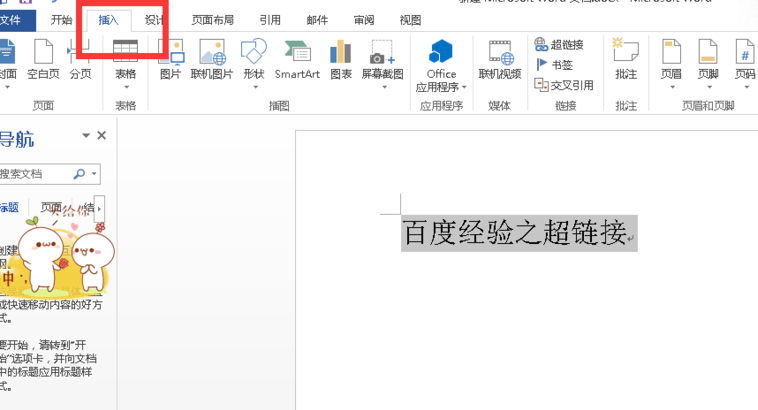Expand the 页码 dropdown arrow
The image size is (758, 410).
[747, 88]
